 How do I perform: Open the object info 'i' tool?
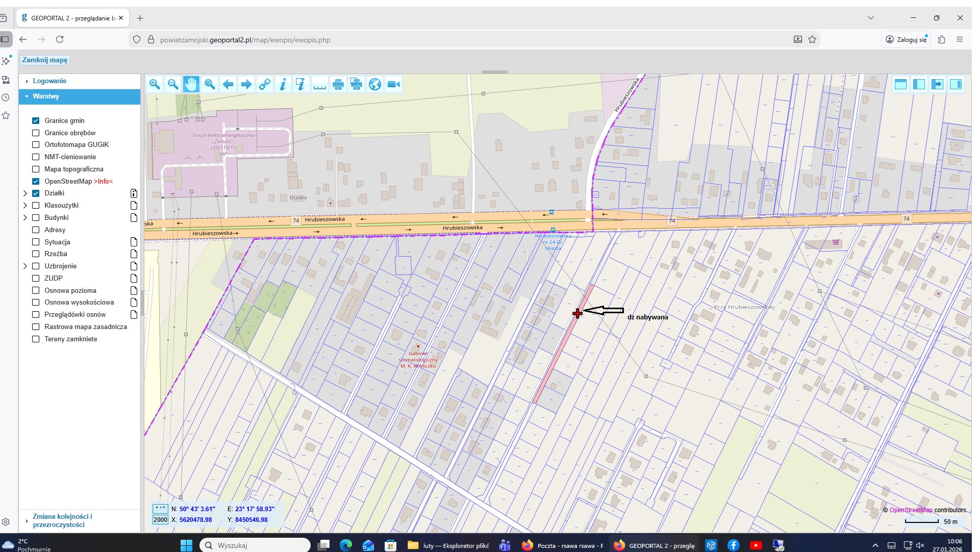click(x=283, y=84)
